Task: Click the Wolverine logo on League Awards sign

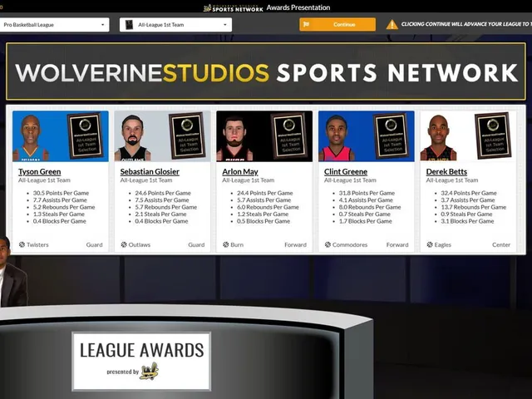Action: pos(150,371)
